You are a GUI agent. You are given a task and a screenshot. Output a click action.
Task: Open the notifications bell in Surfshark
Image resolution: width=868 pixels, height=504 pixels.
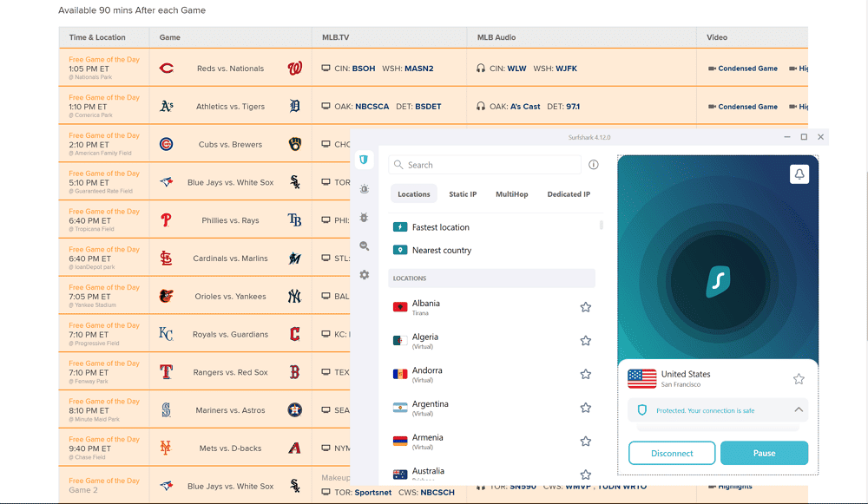799,174
